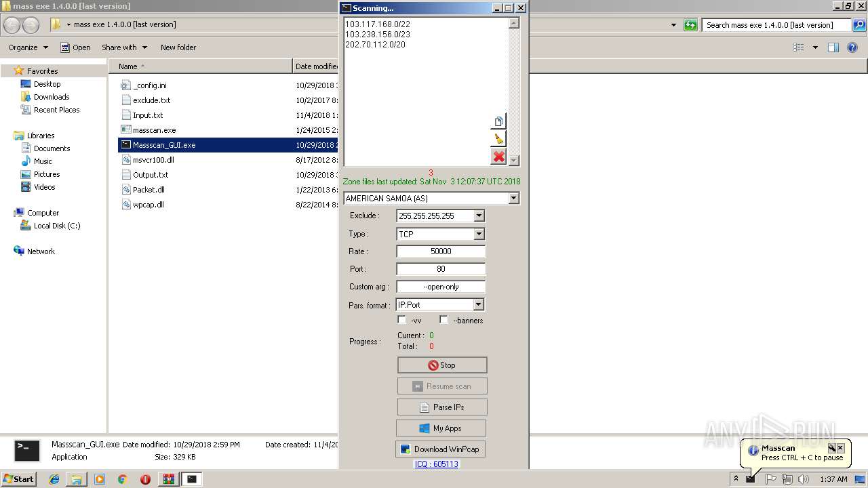868x488 pixels.
Task: Open the Share with dropdown
Action: pos(124,47)
